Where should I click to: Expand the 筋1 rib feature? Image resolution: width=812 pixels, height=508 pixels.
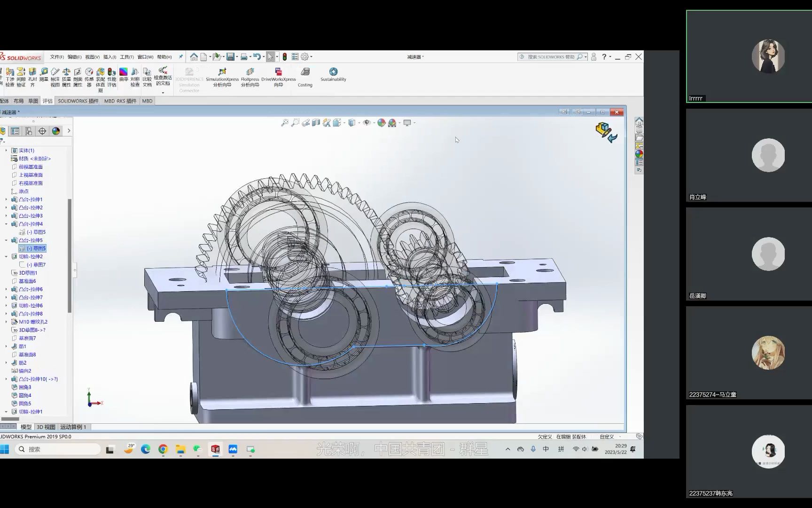tap(6, 347)
